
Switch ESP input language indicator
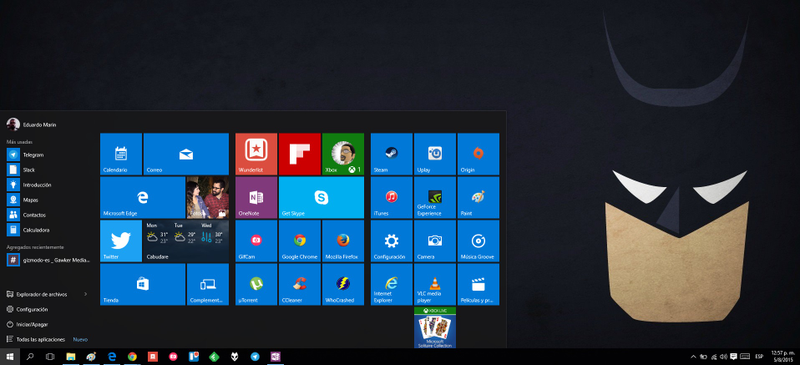pyautogui.click(x=759, y=357)
